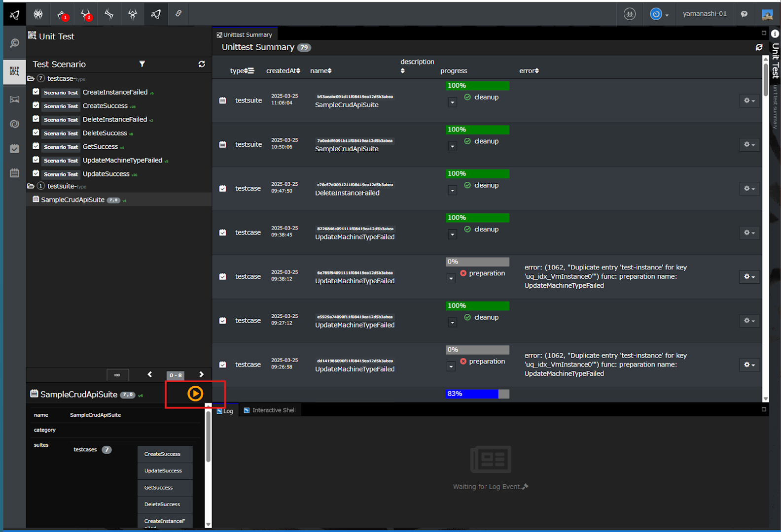Screen dimensions: 781x532
Task: Refresh the Unittest Summary table
Action: click(759, 47)
